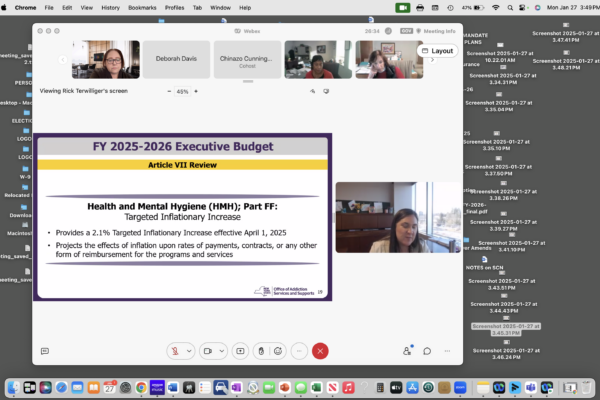
Task: Open PowerPoint from the Dock
Action: tap(285, 388)
